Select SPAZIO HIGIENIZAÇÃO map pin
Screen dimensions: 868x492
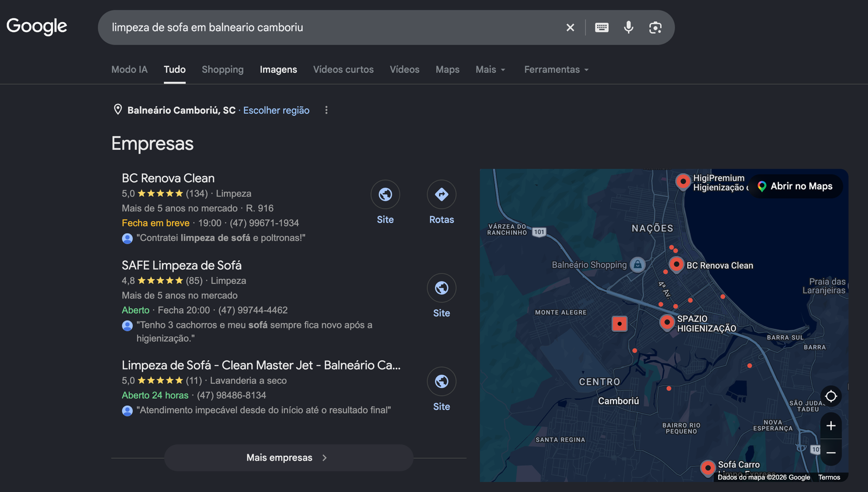667,322
